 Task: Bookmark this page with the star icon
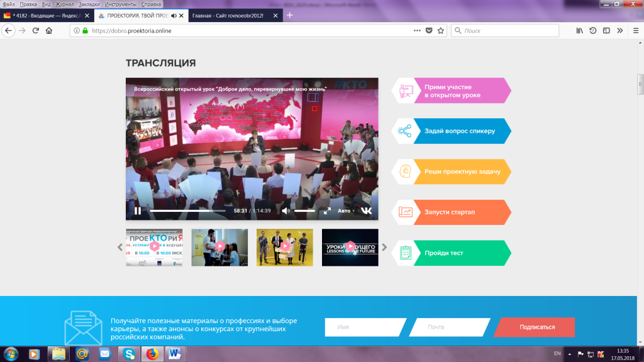tap(441, 31)
